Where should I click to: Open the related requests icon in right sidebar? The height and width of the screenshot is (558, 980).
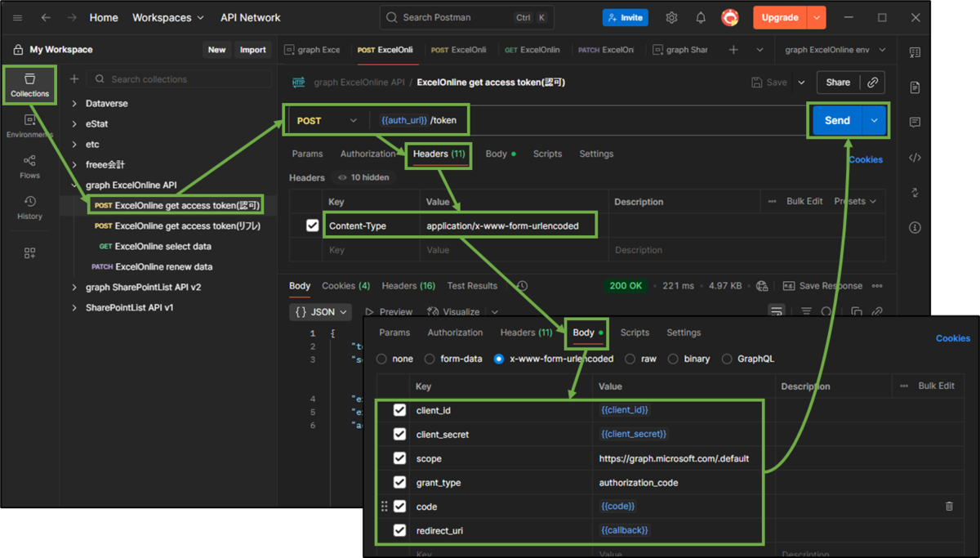(x=915, y=193)
